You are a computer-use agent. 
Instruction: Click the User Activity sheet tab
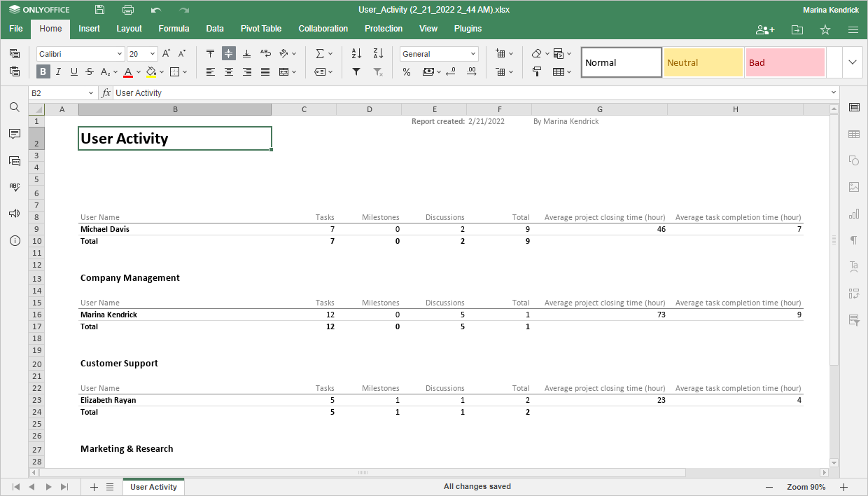coord(153,486)
